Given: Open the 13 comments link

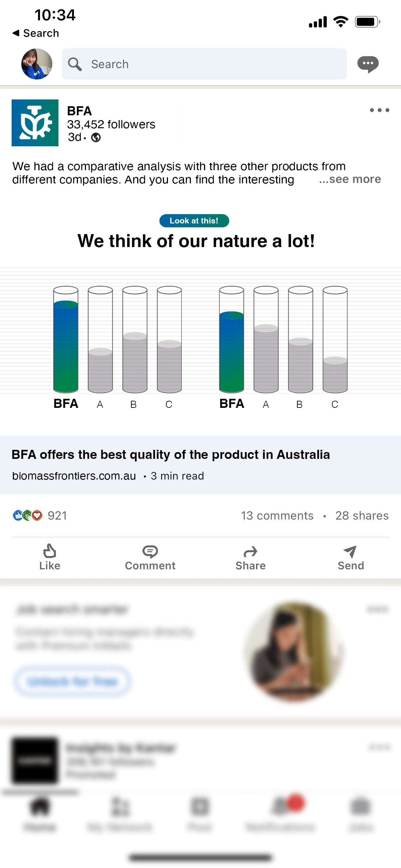Looking at the screenshot, I should [x=277, y=516].
